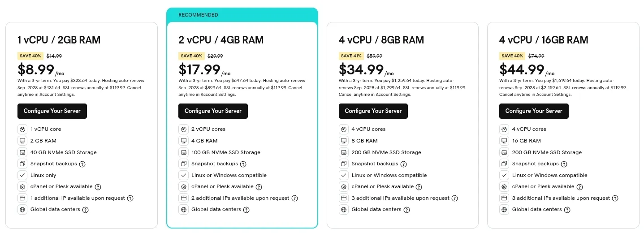
Task: Open Snapshot backups help in 16GB plan
Action: point(564,164)
